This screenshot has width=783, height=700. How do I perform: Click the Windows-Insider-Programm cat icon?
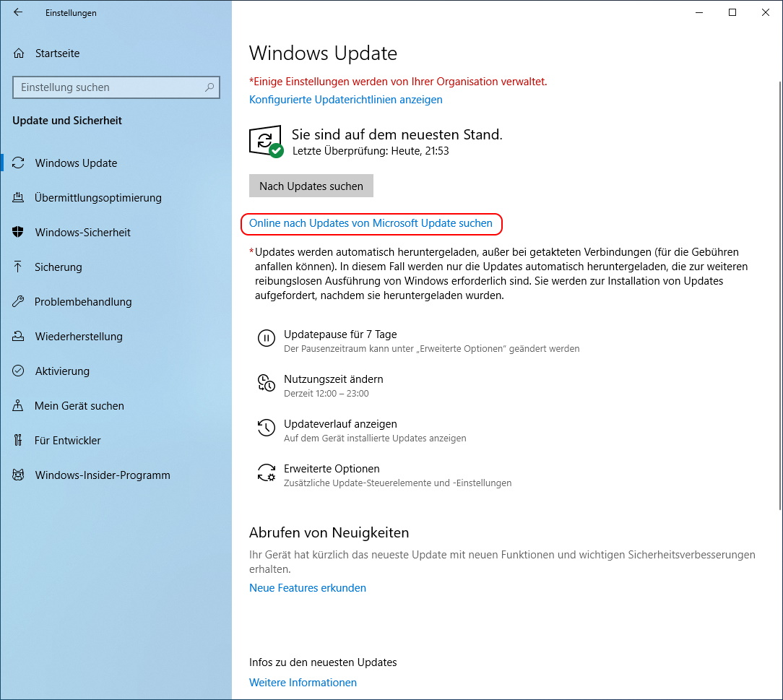point(18,475)
